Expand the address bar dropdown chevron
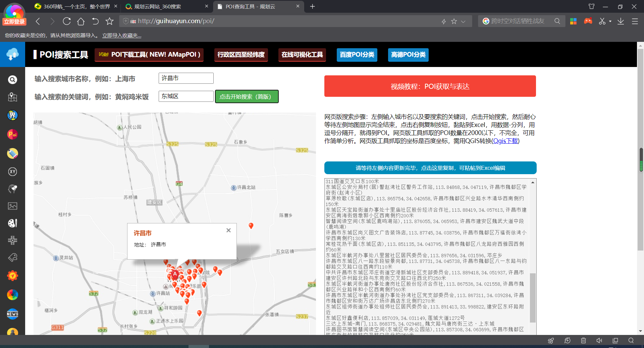Viewport: 644px width, 348px height. tap(463, 21)
